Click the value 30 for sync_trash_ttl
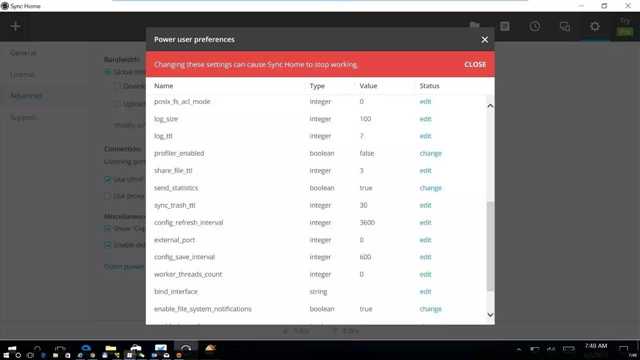The image size is (640, 360). click(x=363, y=205)
